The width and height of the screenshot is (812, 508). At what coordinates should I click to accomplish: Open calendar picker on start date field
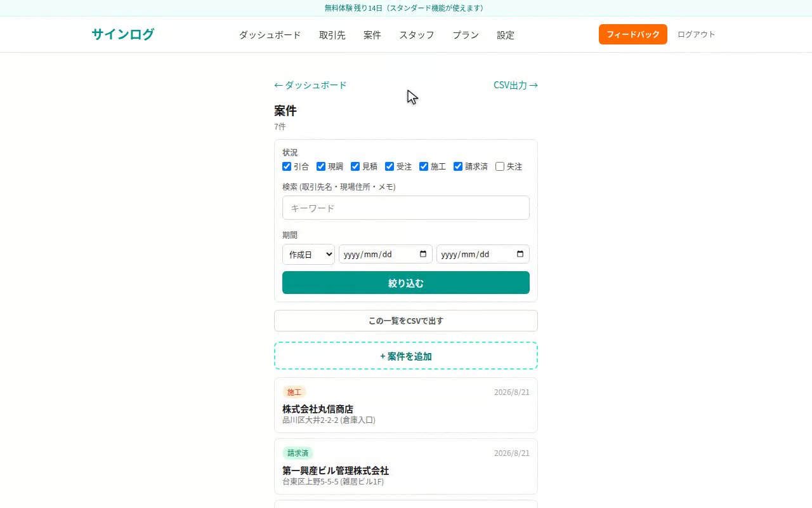(x=423, y=254)
